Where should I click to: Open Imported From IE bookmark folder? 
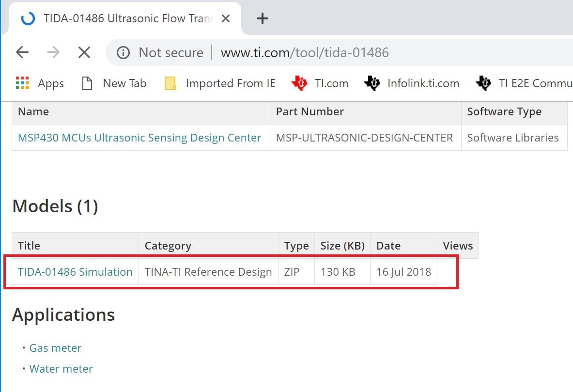(220, 83)
